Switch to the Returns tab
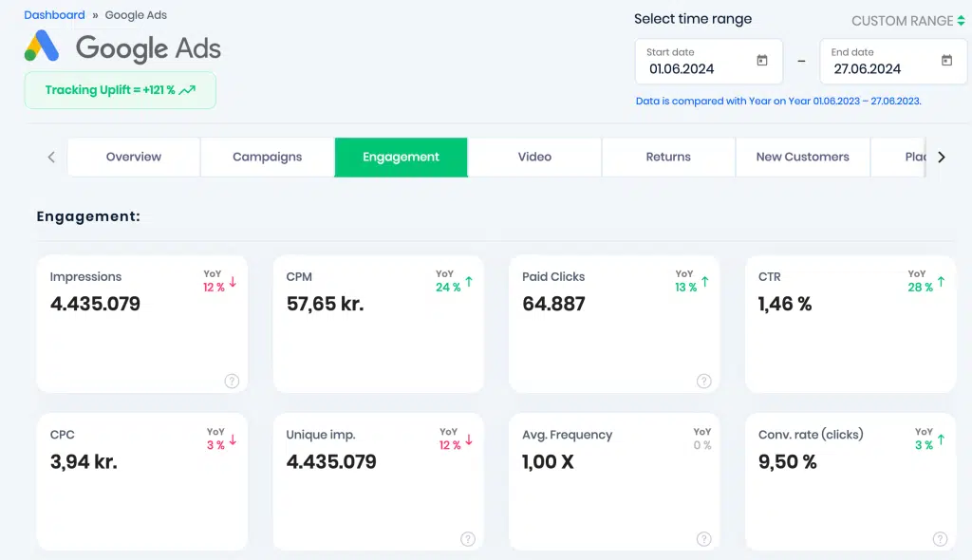This screenshot has width=972, height=560. click(x=668, y=157)
